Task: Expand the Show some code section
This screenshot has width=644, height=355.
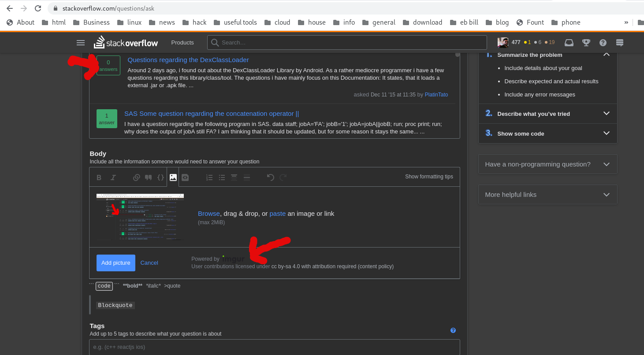Action: pyautogui.click(x=607, y=133)
